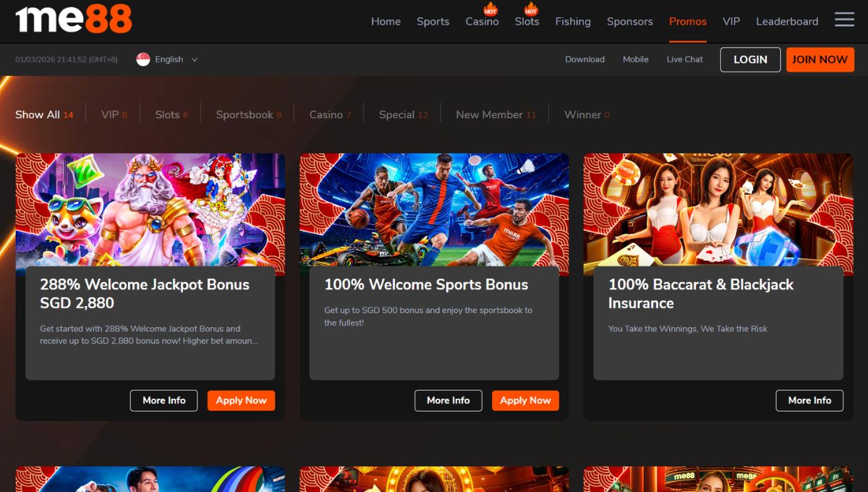Viewport: 868px width, 492px height.
Task: Open the hamburger navigation menu
Action: point(844,20)
